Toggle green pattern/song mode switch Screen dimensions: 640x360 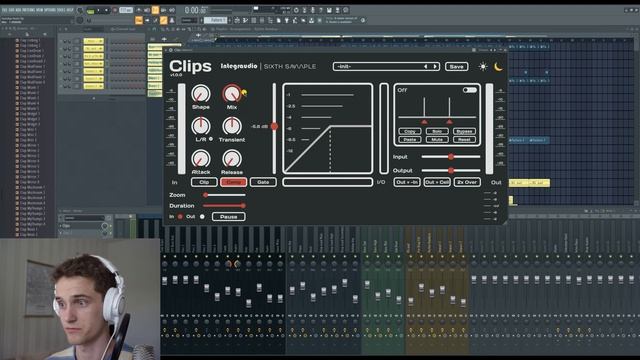[90, 11]
